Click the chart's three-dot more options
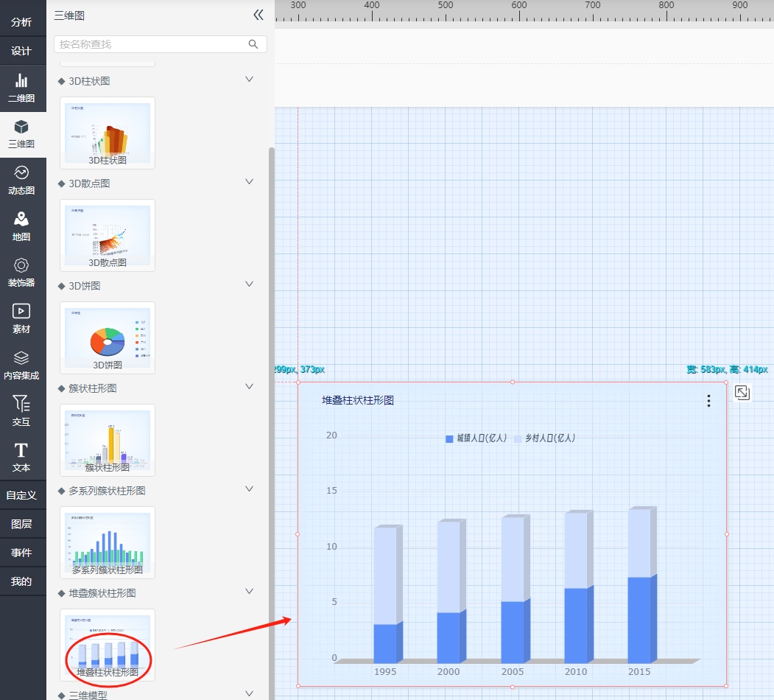The image size is (774, 700). [708, 401]
